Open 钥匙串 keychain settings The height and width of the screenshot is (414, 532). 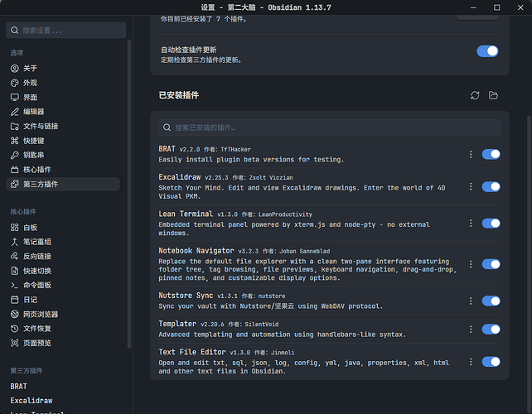pos(63,156)
